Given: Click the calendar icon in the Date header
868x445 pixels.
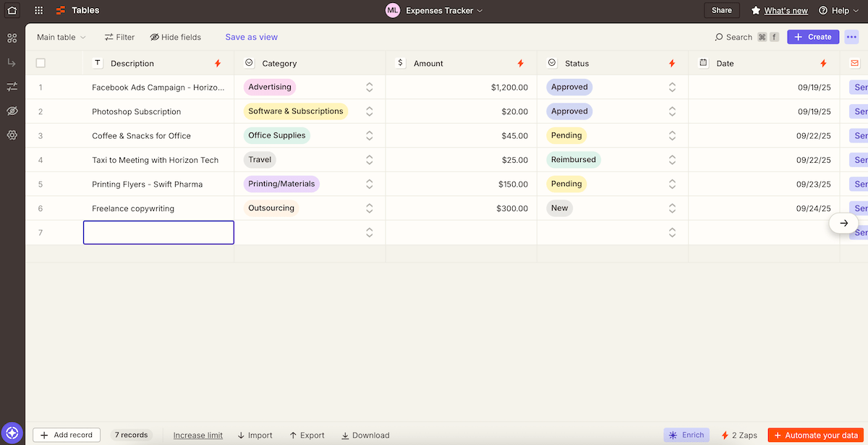Looking at the screenshot, I should (702, 64).
